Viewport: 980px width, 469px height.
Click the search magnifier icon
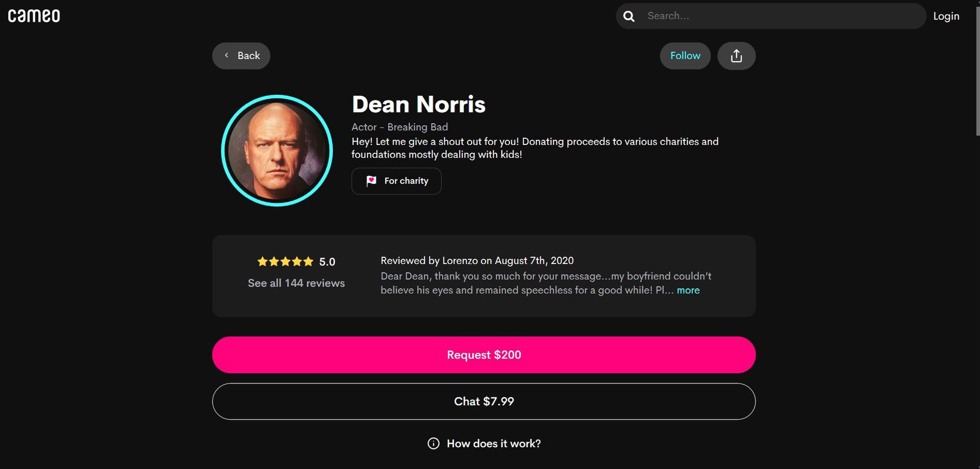coord(629,16)
